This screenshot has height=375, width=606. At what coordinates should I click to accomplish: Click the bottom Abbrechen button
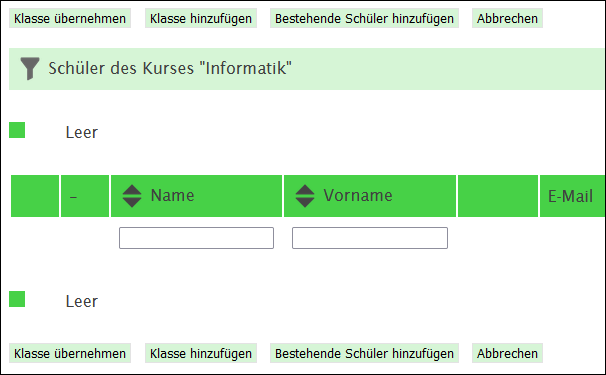[507, 353]
